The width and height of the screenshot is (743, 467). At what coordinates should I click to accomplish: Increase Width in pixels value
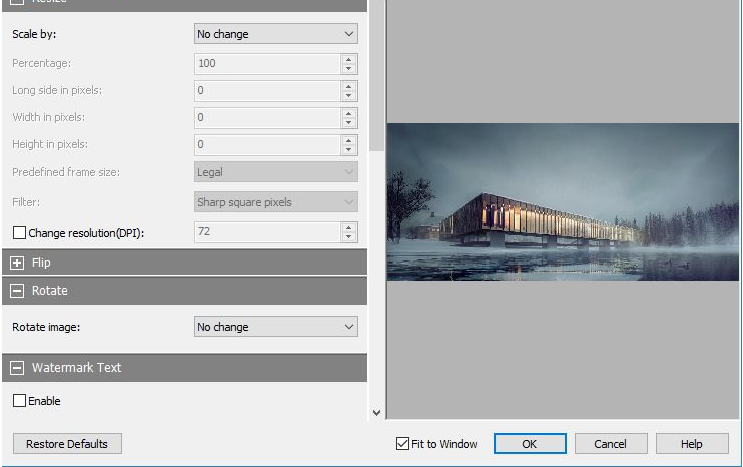pyautogui.click(x=349, y=113)
